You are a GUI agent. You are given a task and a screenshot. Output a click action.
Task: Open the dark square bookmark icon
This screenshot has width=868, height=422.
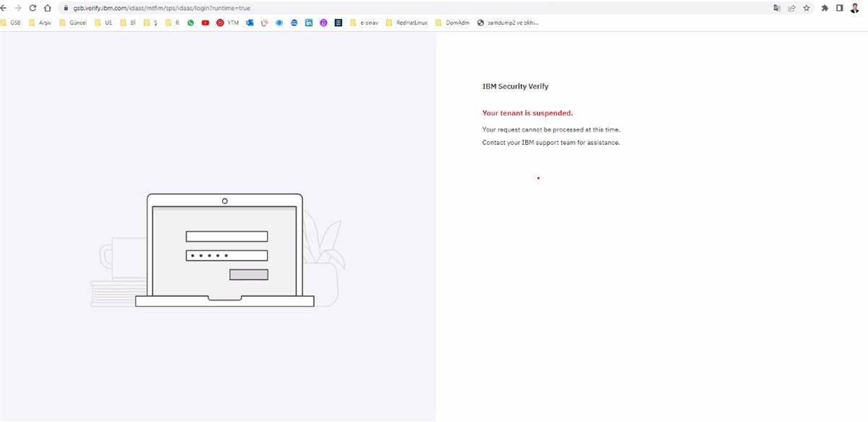click(x=338, y=22)
